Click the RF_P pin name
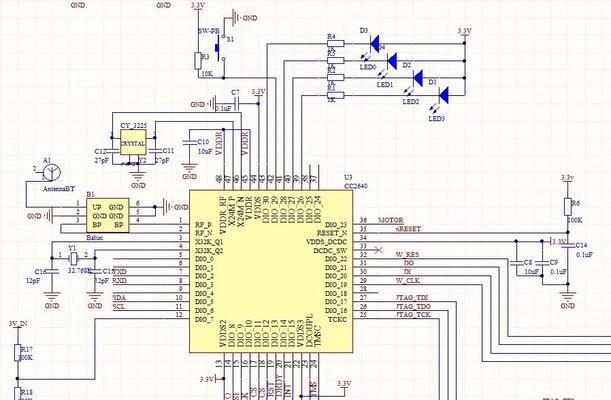This screenshot has height=400, width=611. coord(203,224)
